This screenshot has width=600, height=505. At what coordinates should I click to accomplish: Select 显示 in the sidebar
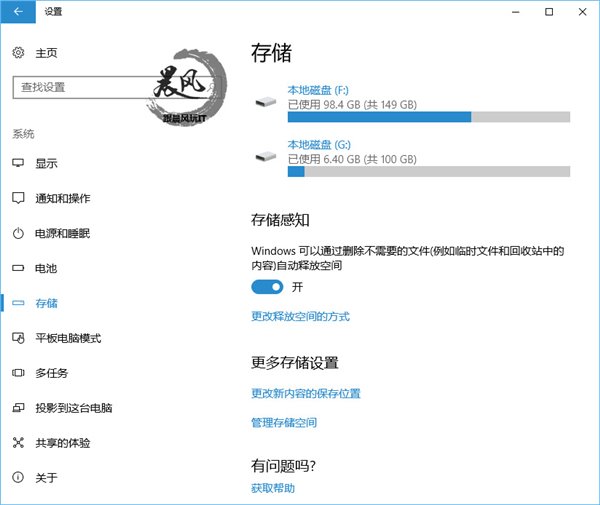click(x=46, y=163)
